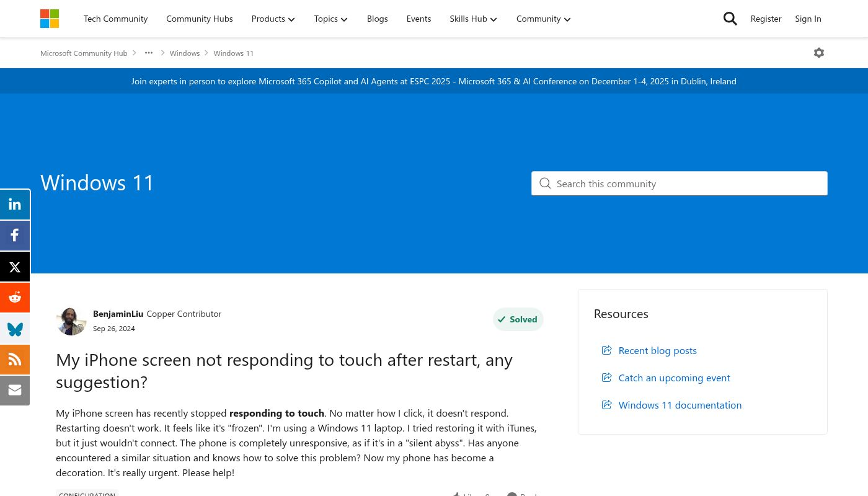868x496 pixels.
Task: Click the Sign In link
Action: (808, 19)
